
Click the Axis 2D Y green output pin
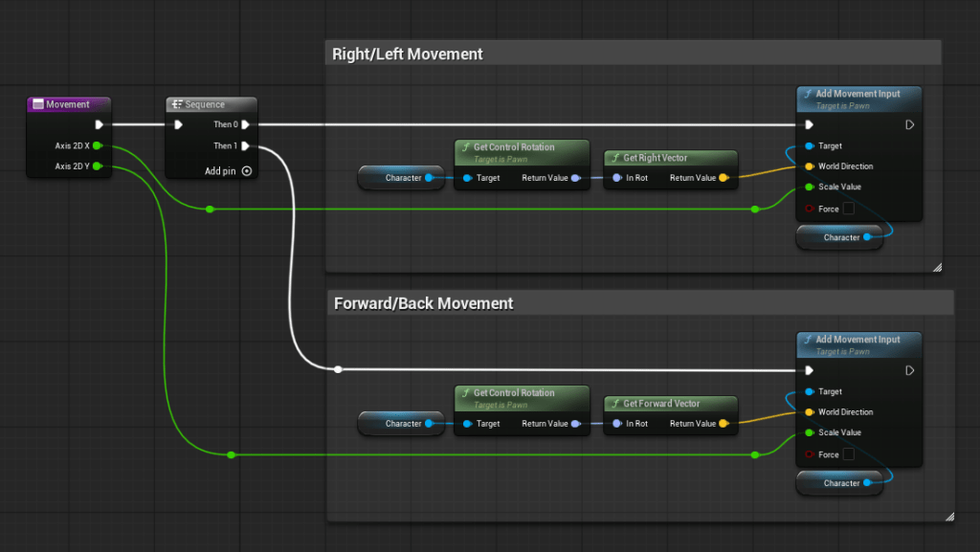tap(98, 166)
